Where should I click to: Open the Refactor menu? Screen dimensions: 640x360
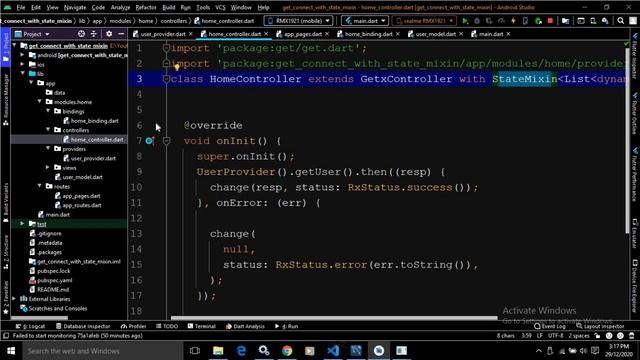coord(146,7)
